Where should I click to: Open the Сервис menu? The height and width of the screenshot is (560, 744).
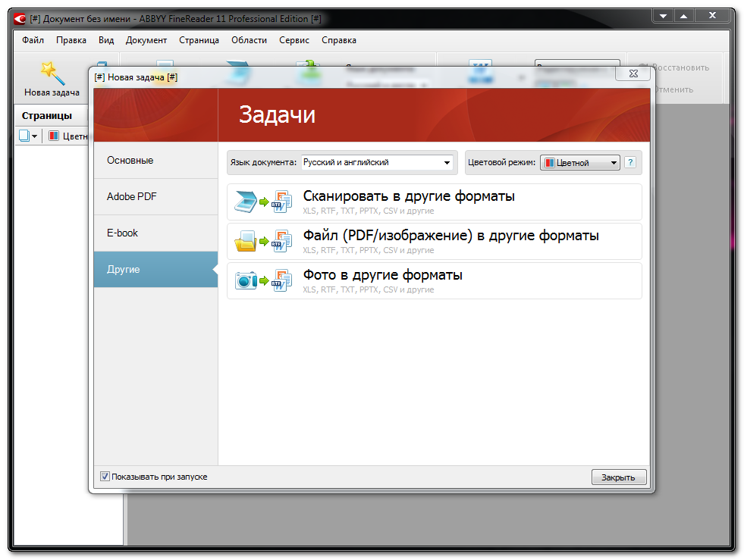[x=294, y=40]
